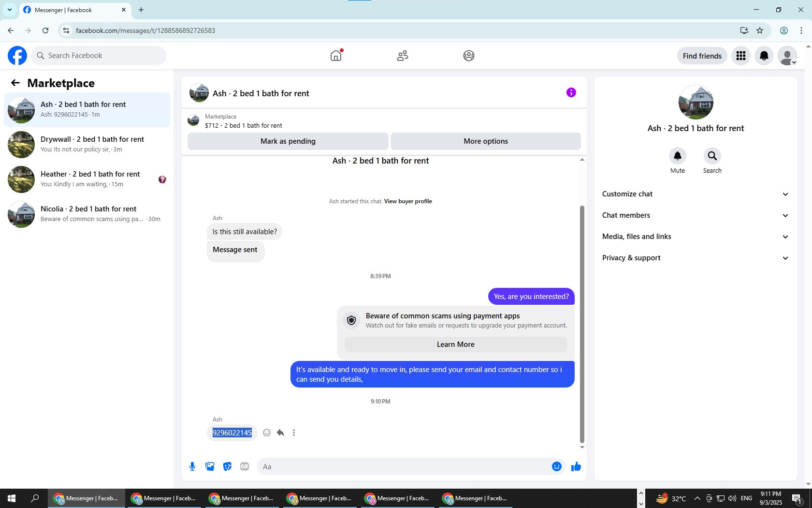Open Drywwall conversation in Marketplace list
The height and width of the screenshot is (508, 812).
(87, 145)
